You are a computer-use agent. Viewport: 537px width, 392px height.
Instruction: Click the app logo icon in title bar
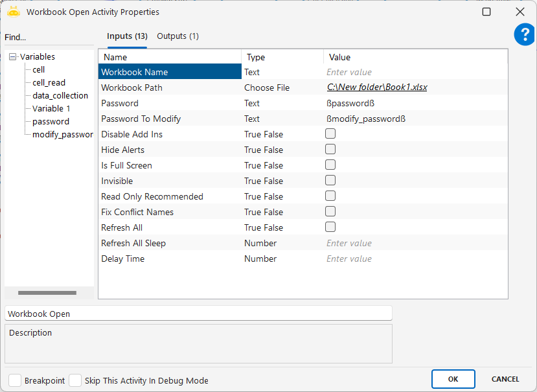click(14, 12)
